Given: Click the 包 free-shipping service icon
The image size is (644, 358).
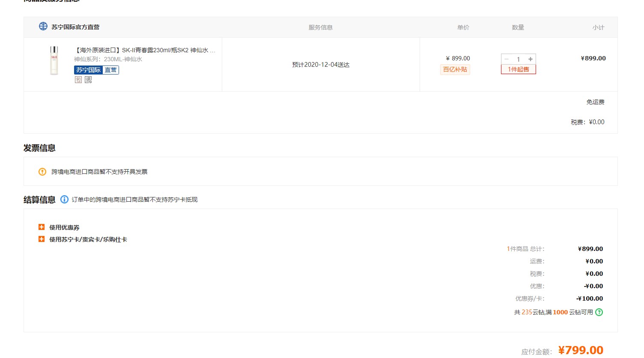Looking at the screenshot, I should [x=78, y=80].
